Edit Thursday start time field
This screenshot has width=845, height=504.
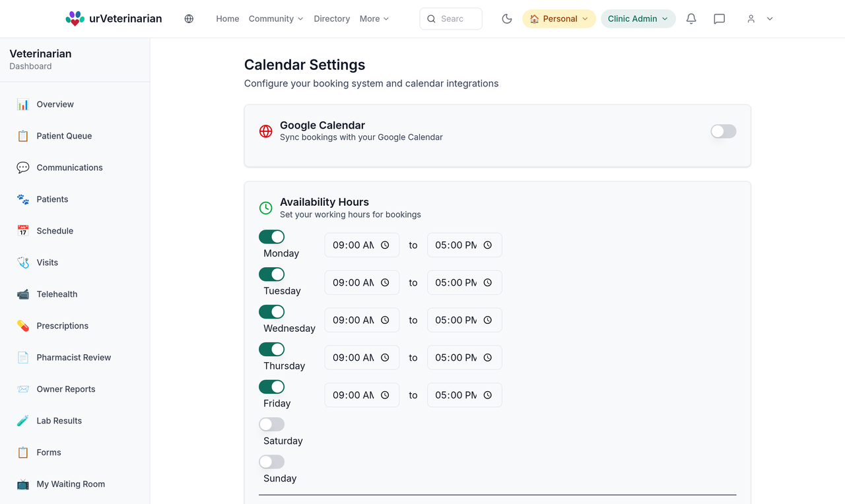362,358
